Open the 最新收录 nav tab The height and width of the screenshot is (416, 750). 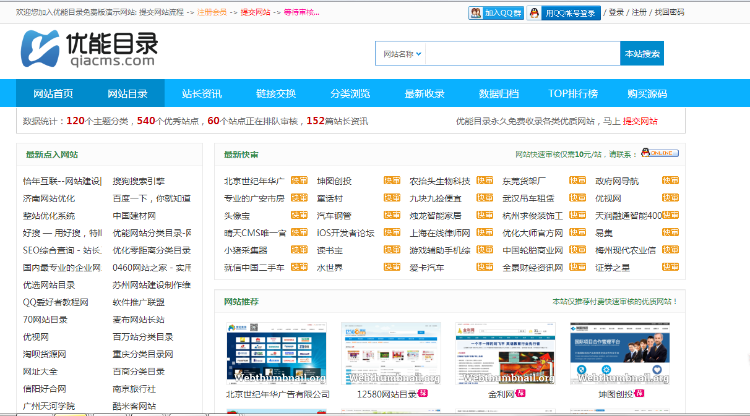point(425,94)
